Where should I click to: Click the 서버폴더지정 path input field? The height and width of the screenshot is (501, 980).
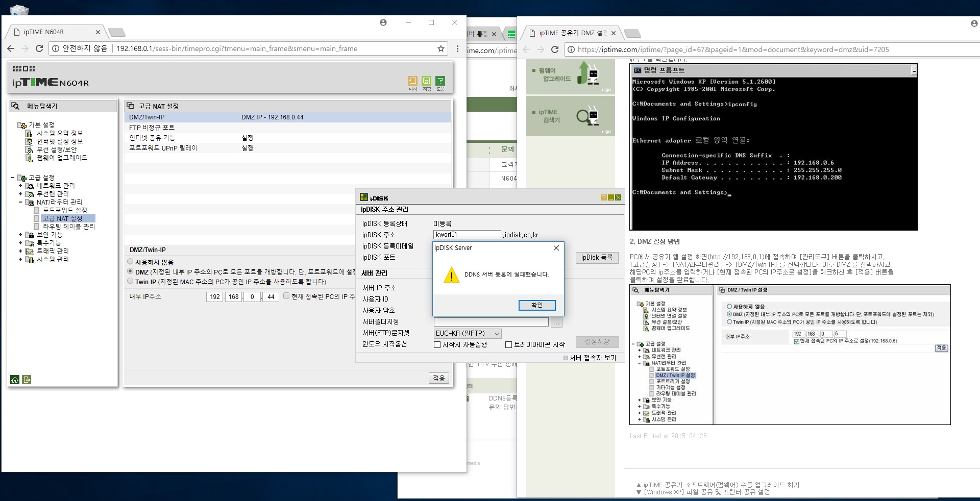tap(491, 322)
